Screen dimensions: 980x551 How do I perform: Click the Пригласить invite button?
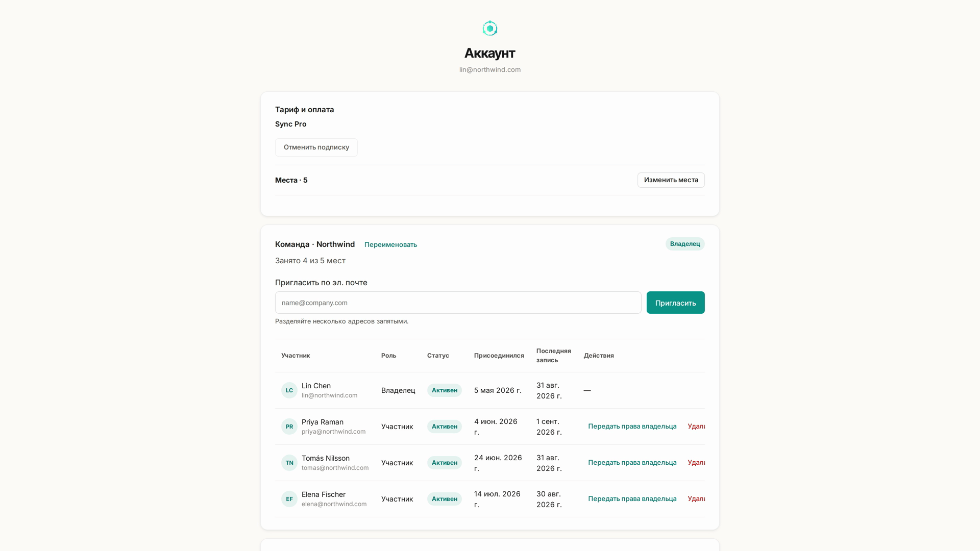pos(676,303)
